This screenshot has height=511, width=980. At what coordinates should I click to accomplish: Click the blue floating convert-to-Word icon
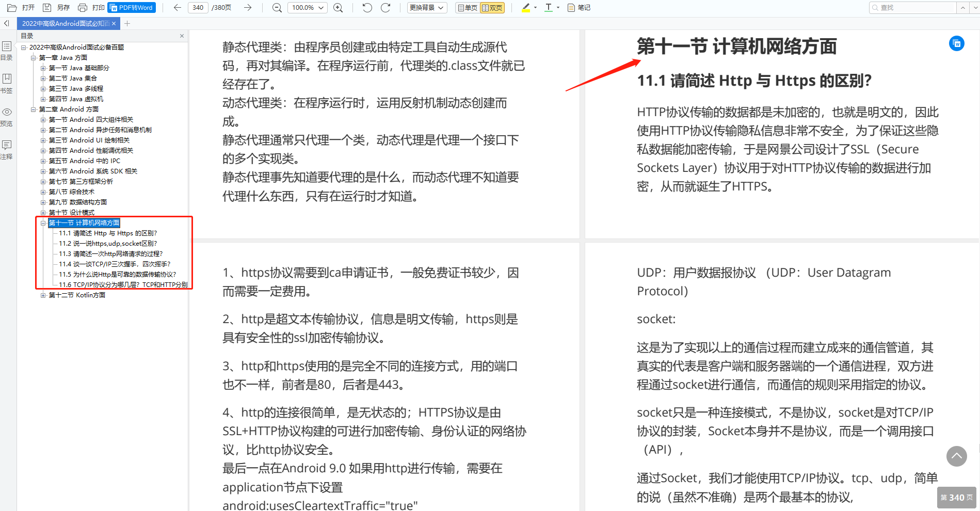957,43
